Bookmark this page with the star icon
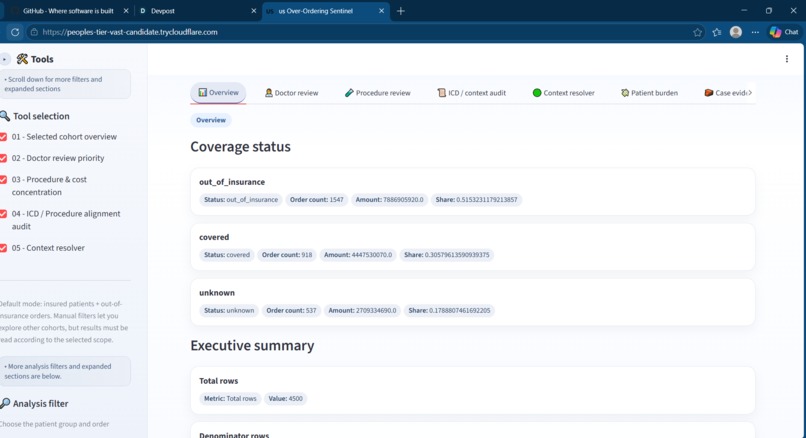The width and height of the screenshot is (806, 438). (697, 32)
